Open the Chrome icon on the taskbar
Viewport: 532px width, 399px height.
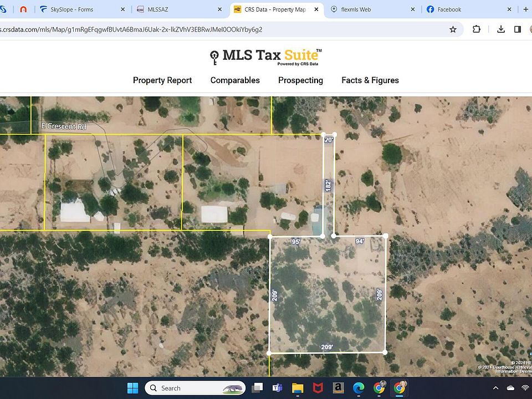[379, 388]
